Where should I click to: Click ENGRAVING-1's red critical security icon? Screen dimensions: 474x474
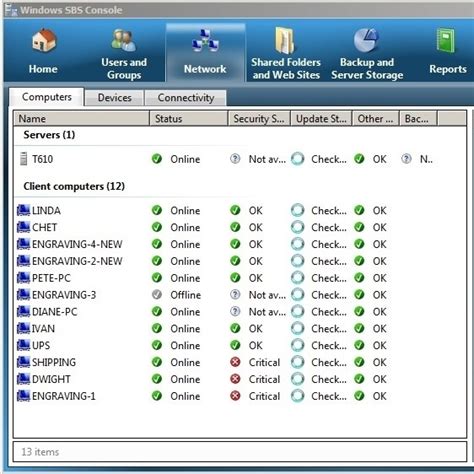pos(235,396)
